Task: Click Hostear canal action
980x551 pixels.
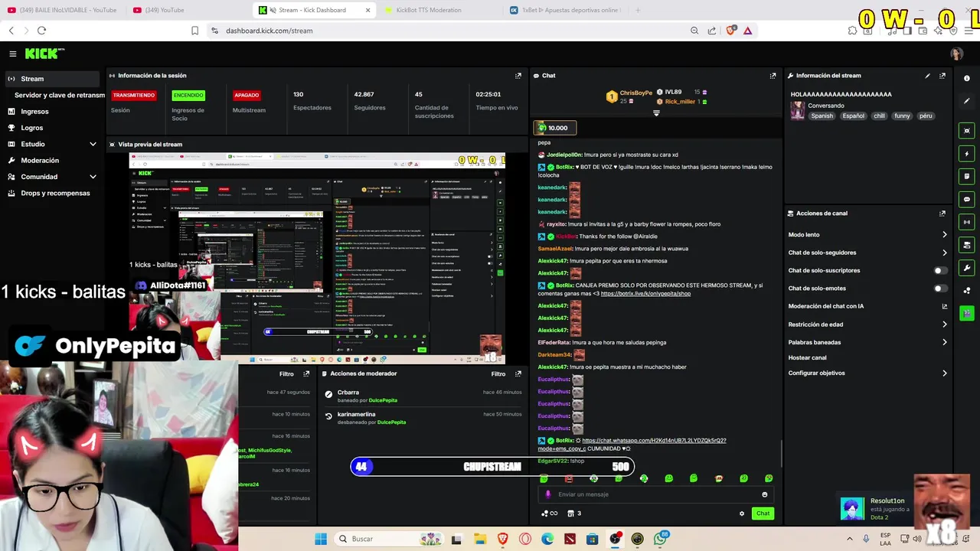Action: (807, 357)
